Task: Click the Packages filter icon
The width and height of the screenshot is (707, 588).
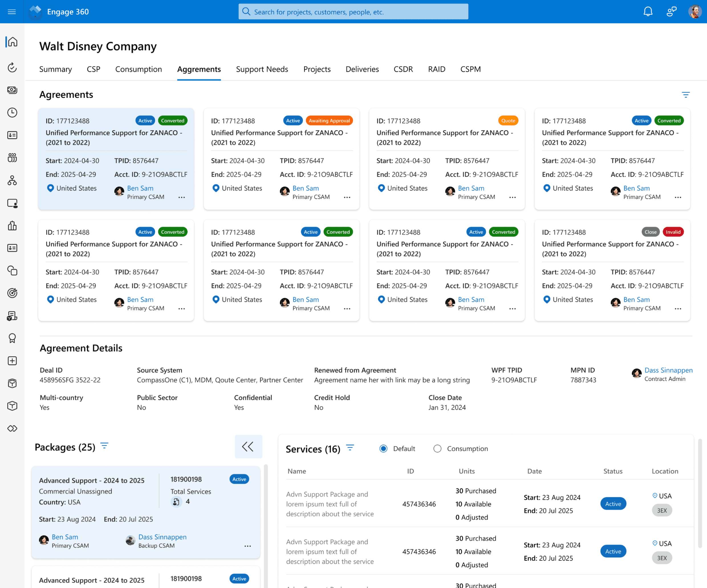Action: coord(104,446)
